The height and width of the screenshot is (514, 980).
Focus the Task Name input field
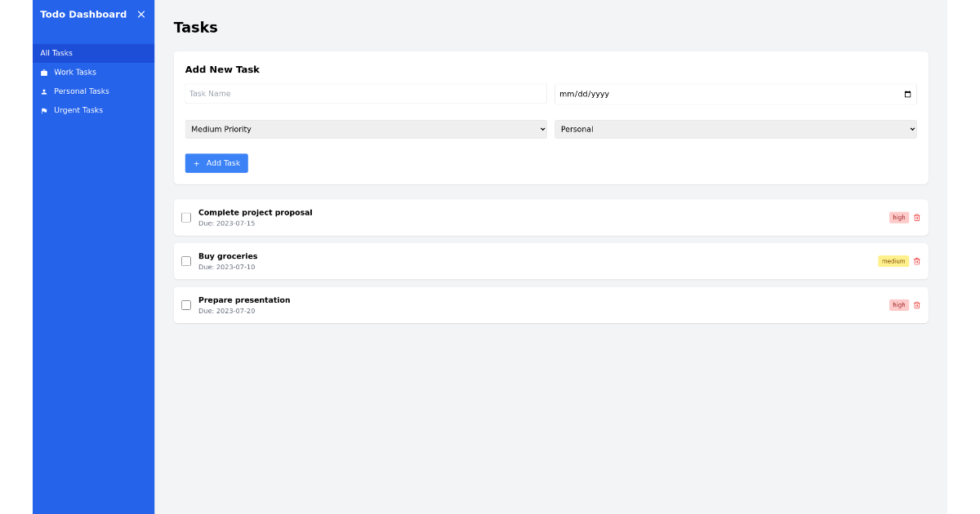(x=365, y=93)
